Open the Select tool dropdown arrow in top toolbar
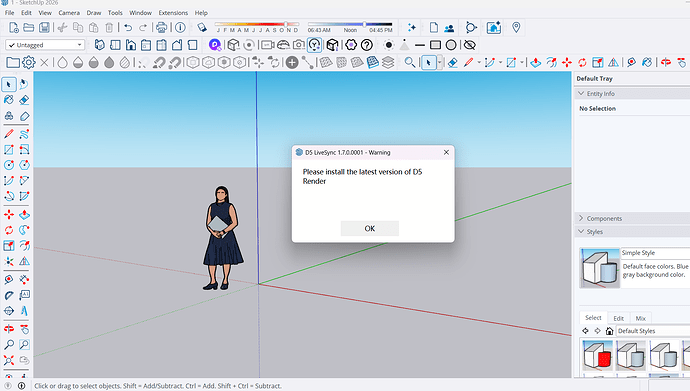This screenshot has height=391, width=690. pos(439,62)
